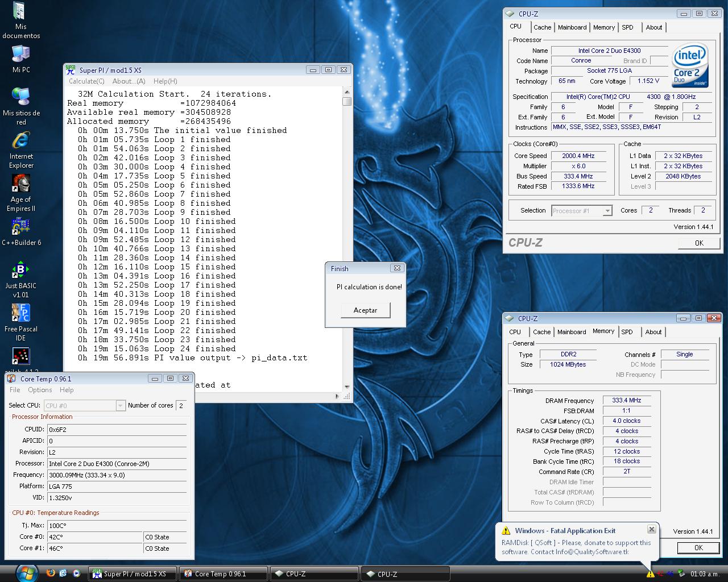Switch to Cache tab in top CPU-Z
The image size is (728, 582).
pos(542,27)
